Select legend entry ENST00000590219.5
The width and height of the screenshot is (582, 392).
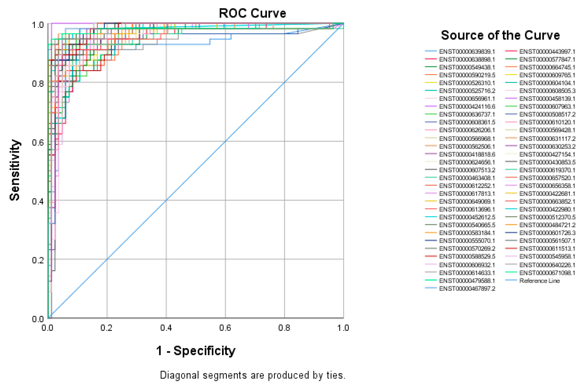467,75
